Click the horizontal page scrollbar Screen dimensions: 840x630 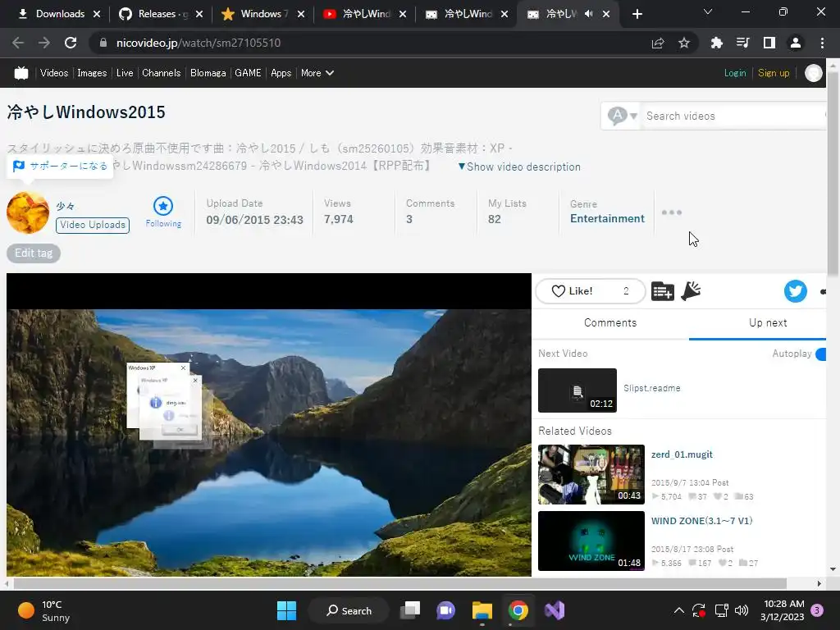pyautogui.click(x=399, y=583)
